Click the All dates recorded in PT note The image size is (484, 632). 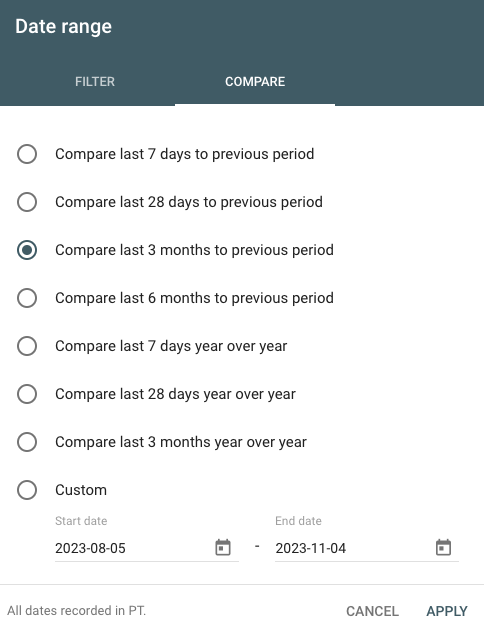tap(77, 611)
